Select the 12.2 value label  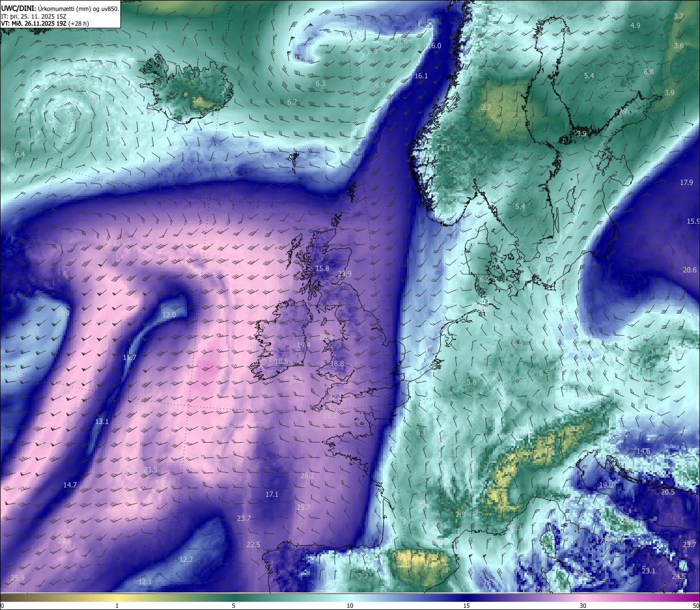click(x=186, y=560)
